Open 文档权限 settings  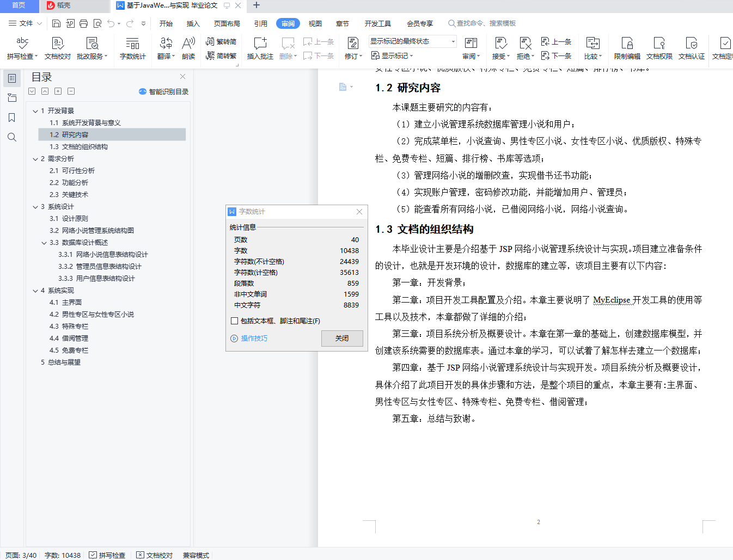(659, 48)
